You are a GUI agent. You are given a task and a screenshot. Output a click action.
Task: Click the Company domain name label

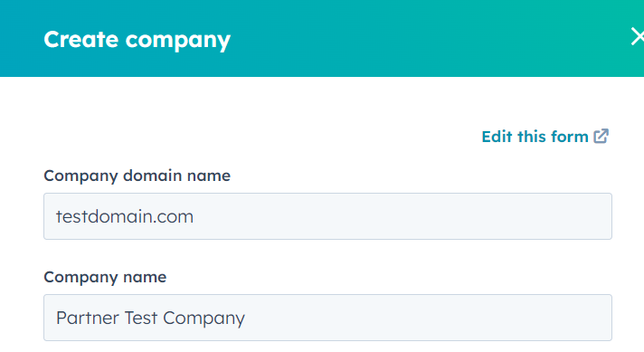[x=137, y=176]
